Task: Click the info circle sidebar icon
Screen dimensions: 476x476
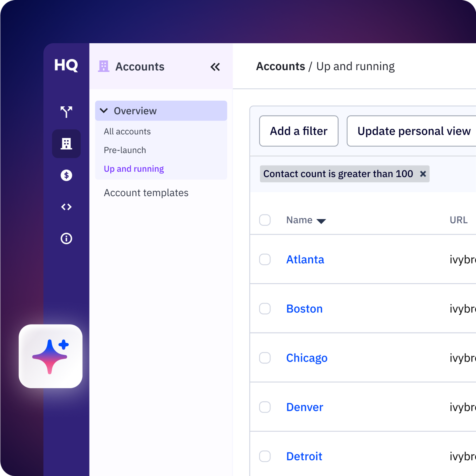Action: pos(66,238)
